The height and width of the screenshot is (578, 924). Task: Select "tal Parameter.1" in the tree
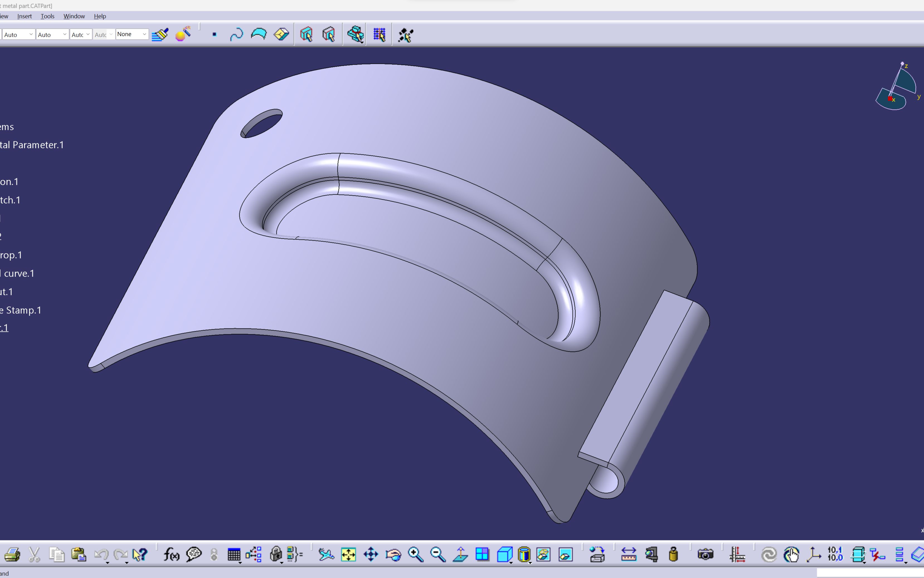32,145
